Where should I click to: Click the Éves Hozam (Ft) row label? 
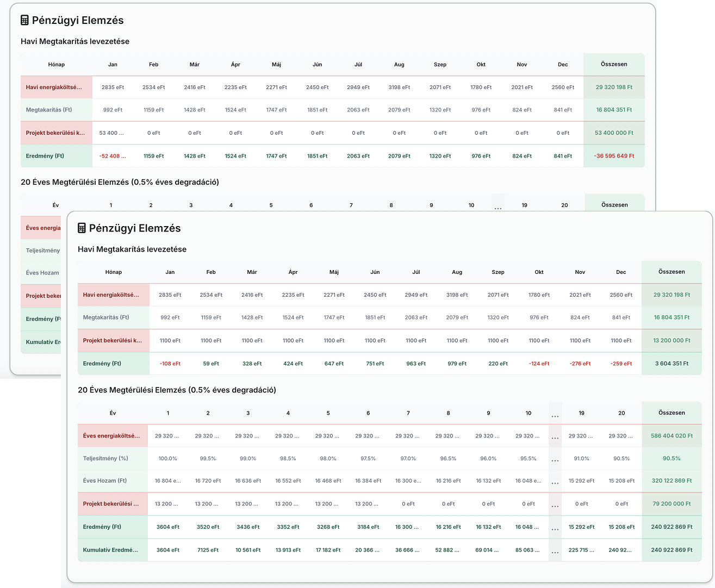pyautogui.click(x=105, y=480)
